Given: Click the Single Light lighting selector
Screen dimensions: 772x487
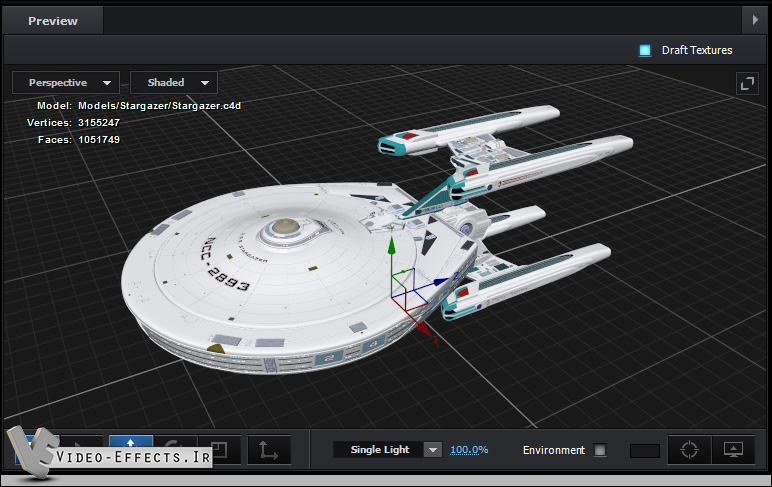Looking at the screenshot, I should pyautogui.click(x=379, y=450).
